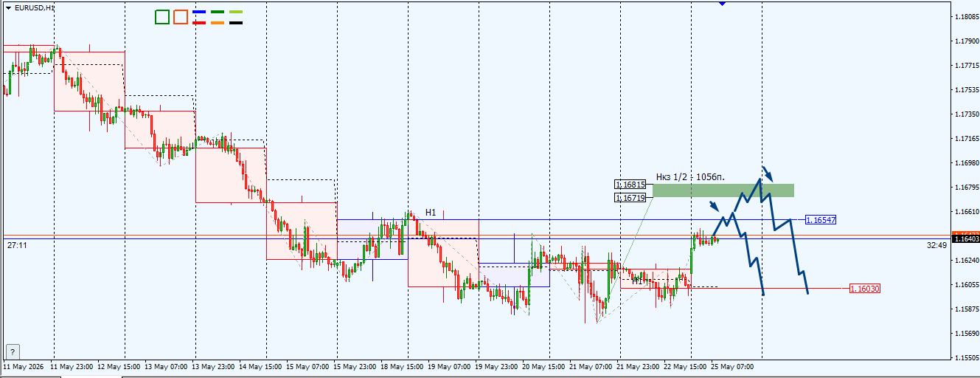
Task: Click the H1 label above 18 May box
Action: (x=431, y=213)
